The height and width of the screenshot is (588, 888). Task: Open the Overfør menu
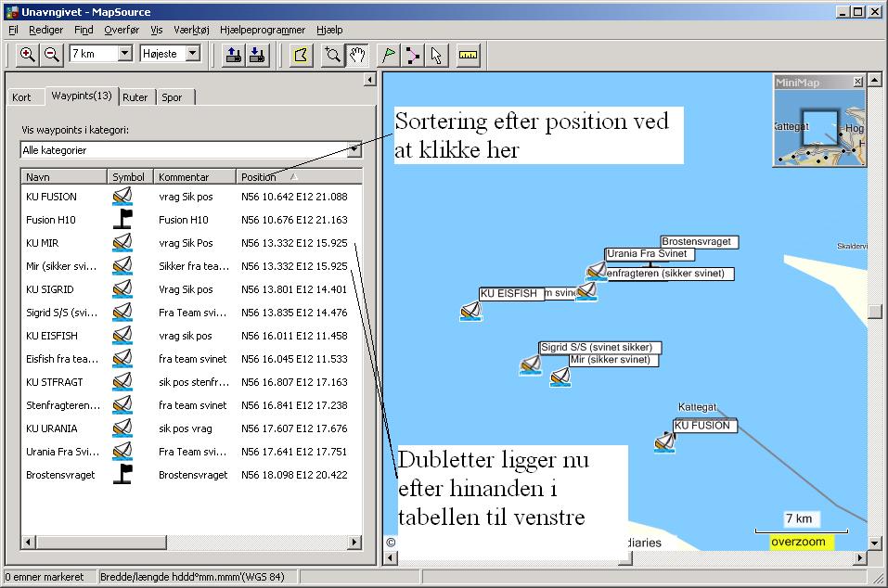click(122, 30)
